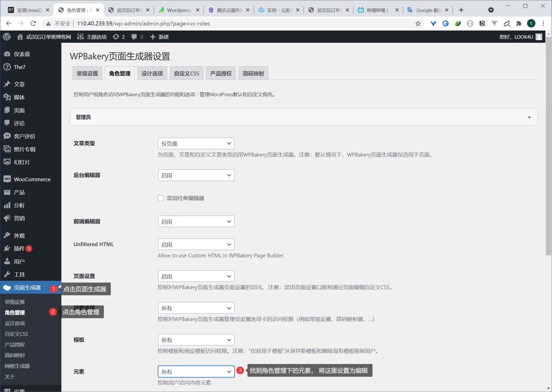The height and width of the screenshot is (392, 552).
Task: Open the WordPress logo menu in admin bar
Action: pos(7,36)
